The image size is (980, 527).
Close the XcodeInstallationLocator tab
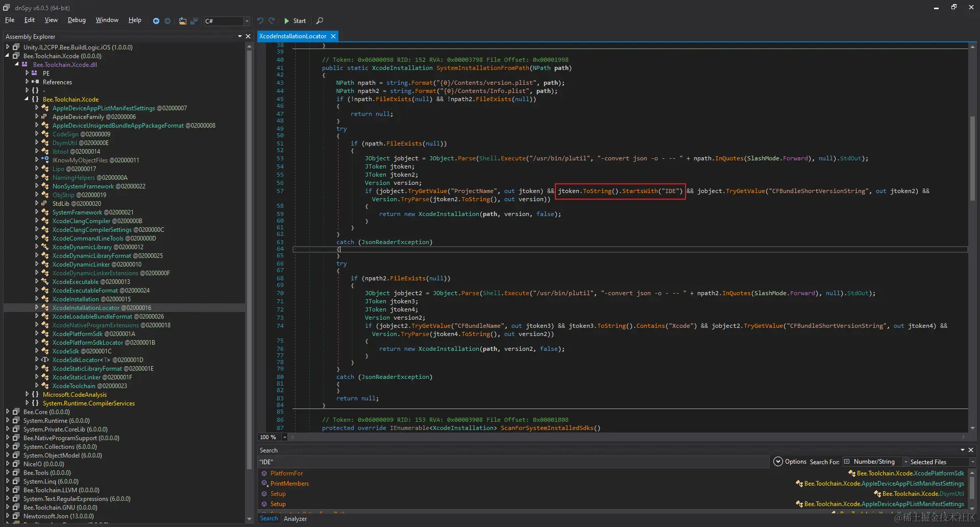coord(333,36)
